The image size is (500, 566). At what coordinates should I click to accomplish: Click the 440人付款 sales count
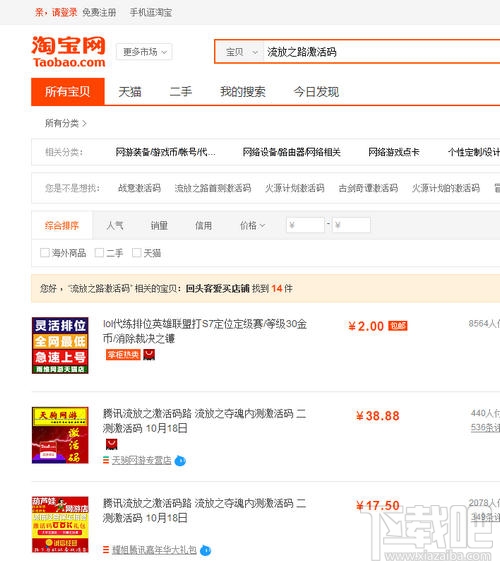(x=485, y=413)
